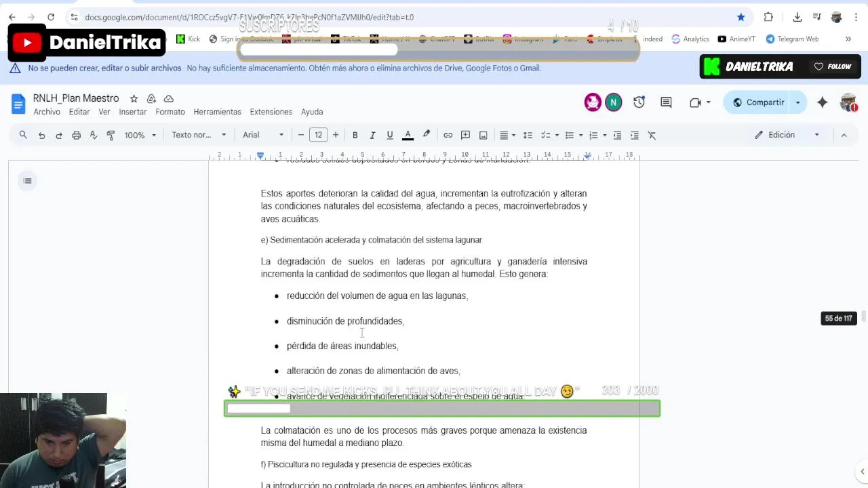Image resolution: width=868 pixels, height=488 pixels.
Task: Open the video call camera menu
Action: 700,102
